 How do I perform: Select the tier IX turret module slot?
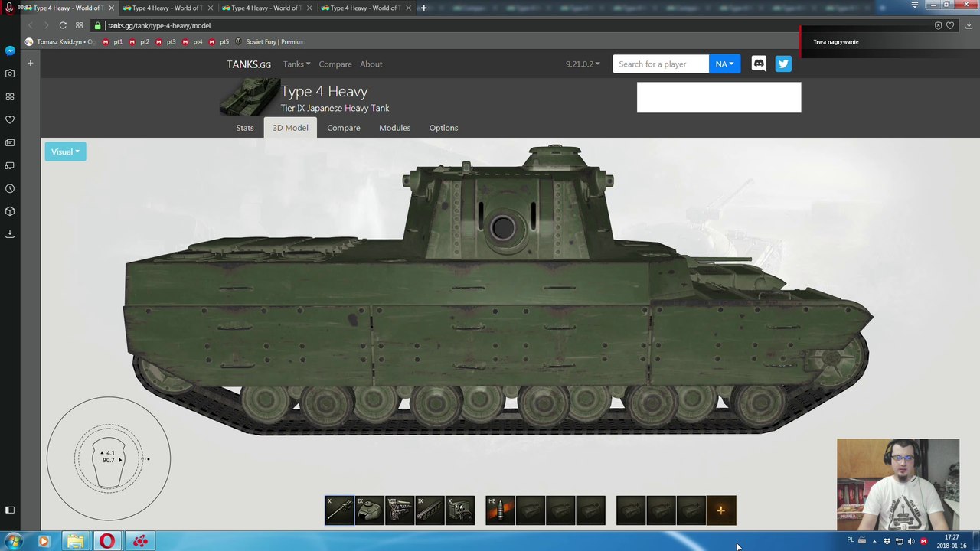pyautogui.click(x=370, y=510)
